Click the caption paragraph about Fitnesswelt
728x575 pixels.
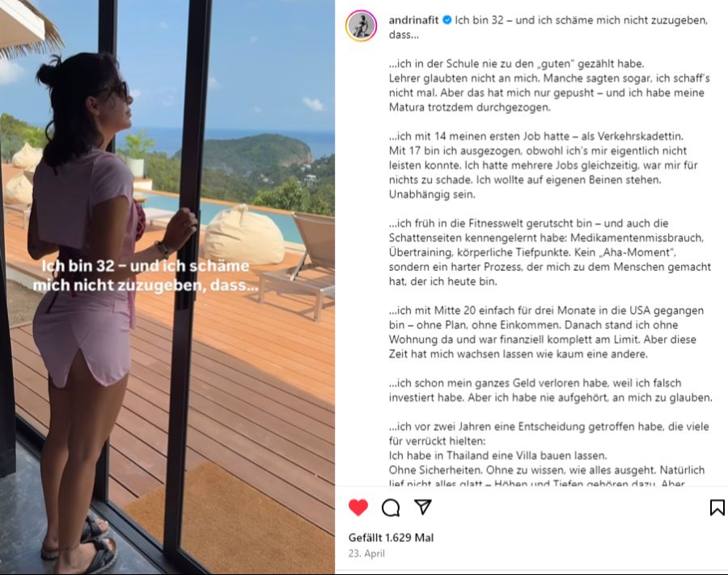pyautogui.click(x=550, y=252)
